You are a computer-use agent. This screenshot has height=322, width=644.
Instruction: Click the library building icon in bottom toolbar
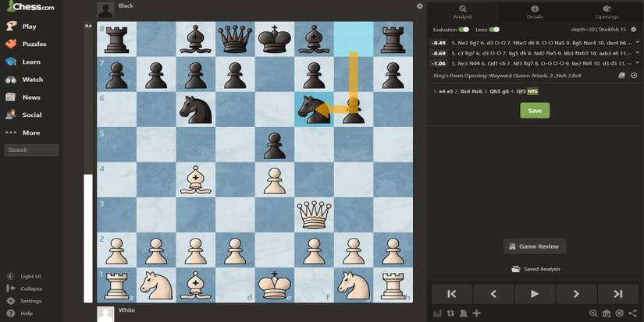pyautogui.click(x=607, y=313)
